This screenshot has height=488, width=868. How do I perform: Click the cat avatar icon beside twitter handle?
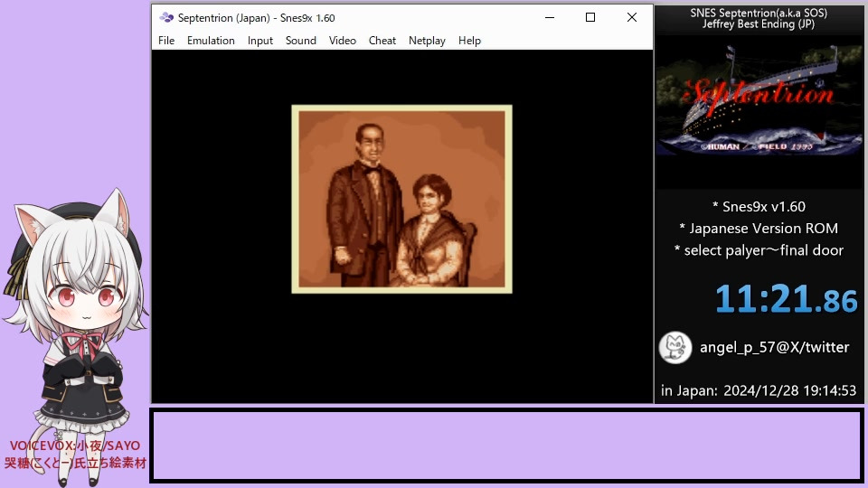point(675,347)
